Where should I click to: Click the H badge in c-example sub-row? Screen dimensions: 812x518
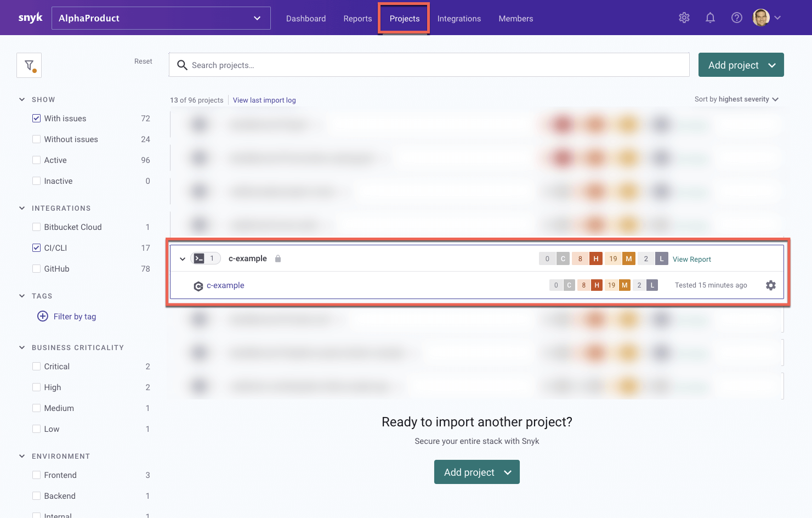pos(597,285)
